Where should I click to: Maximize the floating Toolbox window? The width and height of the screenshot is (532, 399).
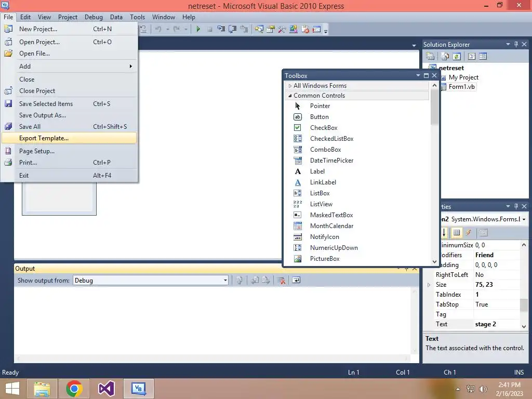click(x=426, y=76)
